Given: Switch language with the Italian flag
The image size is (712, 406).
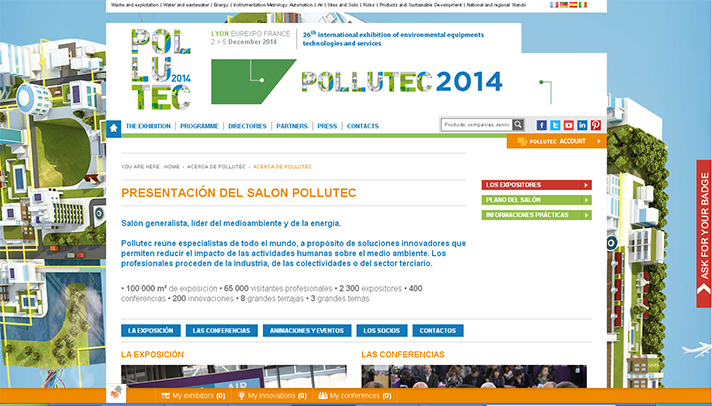Looking at the screenshot, I should click(583, 5).
